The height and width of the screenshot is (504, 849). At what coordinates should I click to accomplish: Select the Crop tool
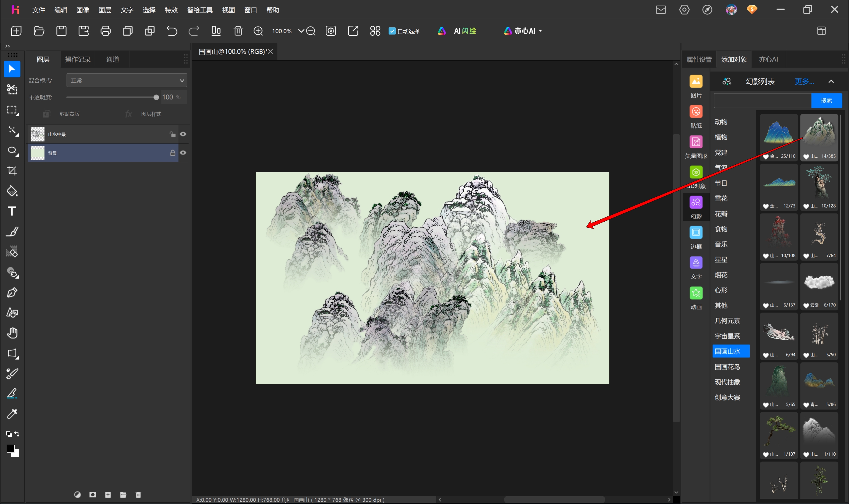[12, 170]
